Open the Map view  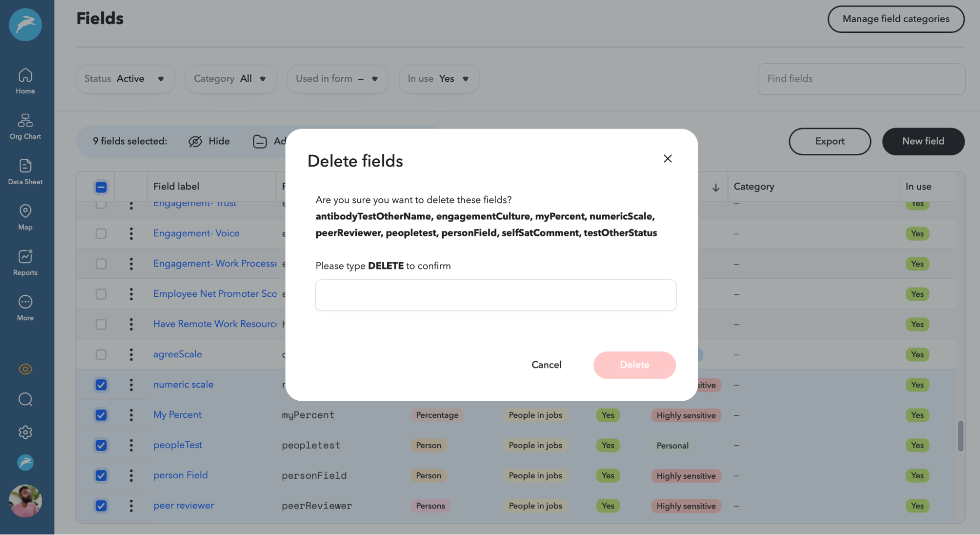click(25, 216)
